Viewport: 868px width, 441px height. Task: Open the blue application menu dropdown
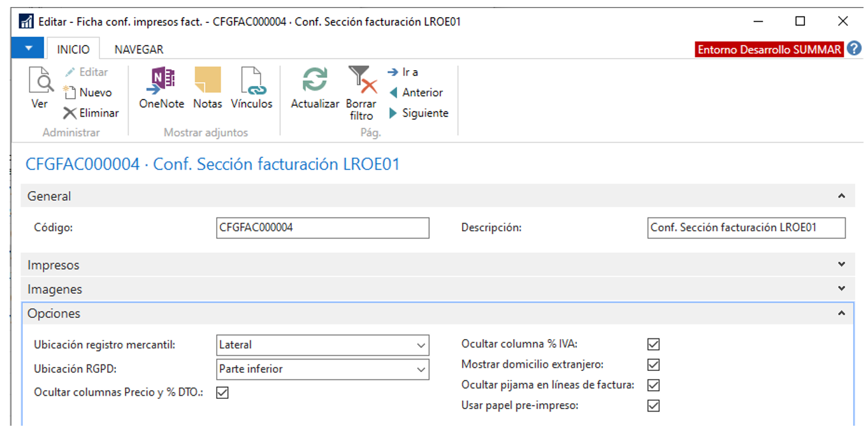pyautogui.click(x=28, y=48)
